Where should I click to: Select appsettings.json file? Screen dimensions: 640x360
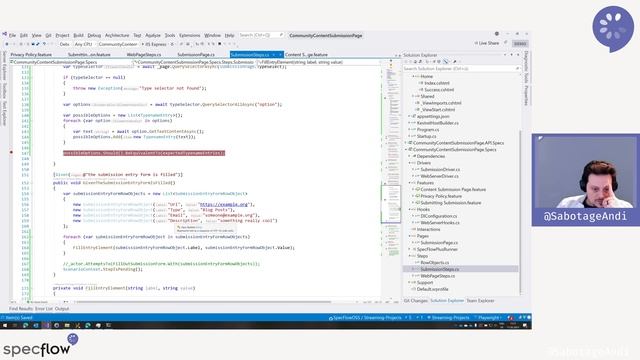click(x=433, y=116)
